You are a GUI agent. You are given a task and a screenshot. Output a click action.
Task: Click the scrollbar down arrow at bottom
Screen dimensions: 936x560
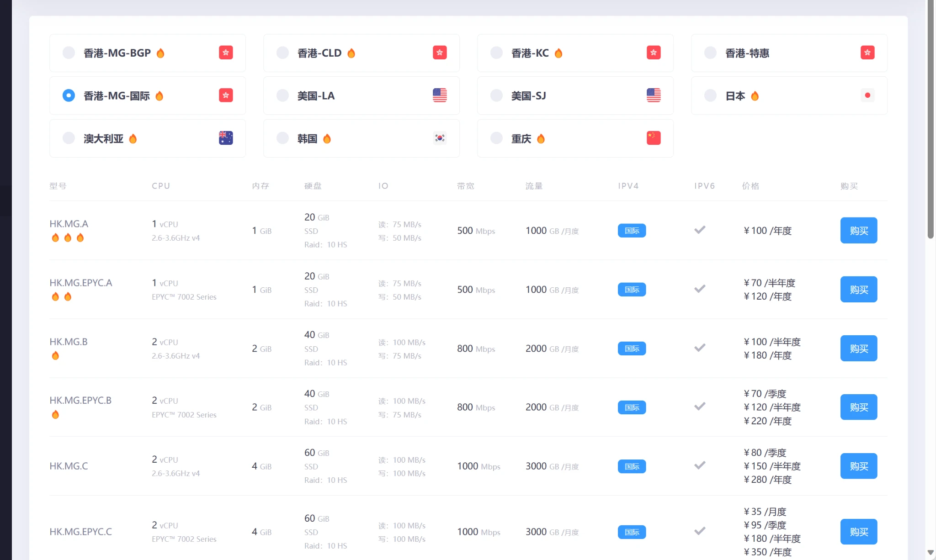tap(931, 552)
